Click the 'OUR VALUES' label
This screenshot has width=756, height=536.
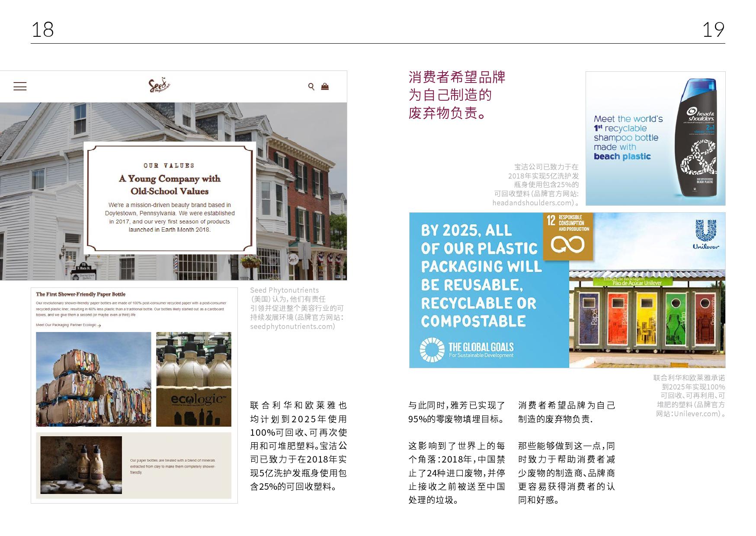pos(169,166)
